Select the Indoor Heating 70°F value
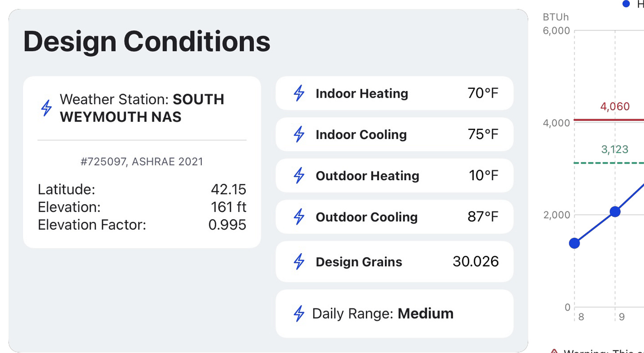The image size is (644, 353). [483, 93]
